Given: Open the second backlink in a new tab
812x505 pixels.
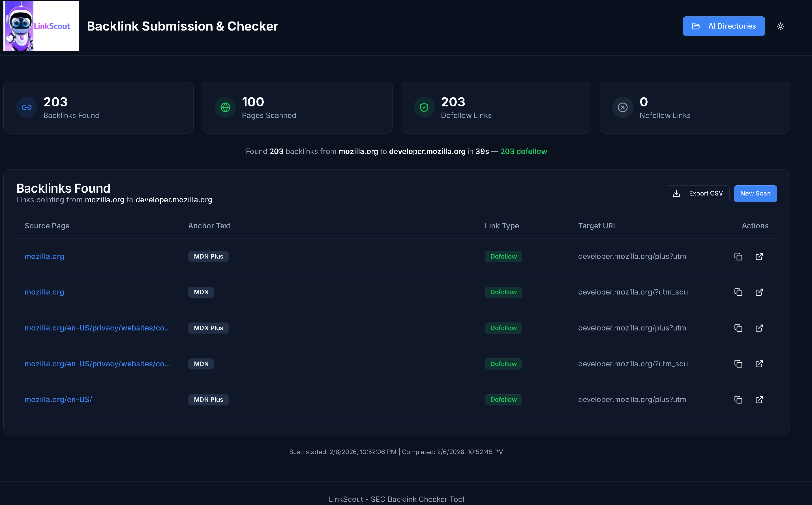Looking at the screenshot, I should click(x=759, y=292).
